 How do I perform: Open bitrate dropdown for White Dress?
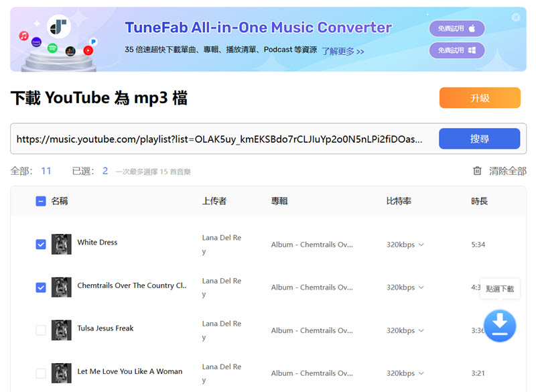405,245
